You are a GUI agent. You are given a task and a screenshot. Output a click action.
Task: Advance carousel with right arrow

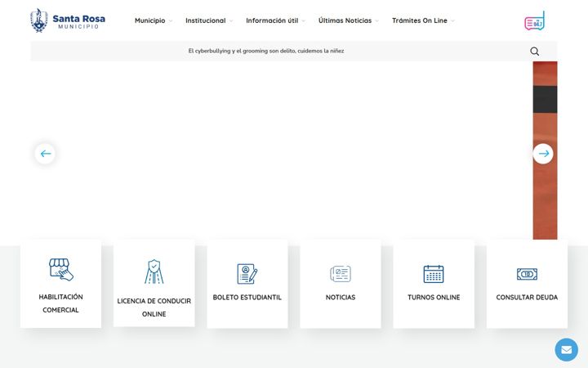point(543,154)
